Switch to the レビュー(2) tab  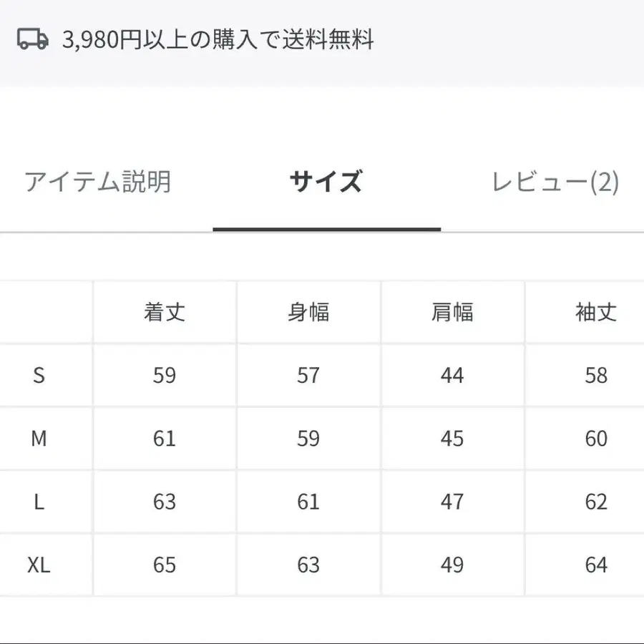(x=556, y=182)
